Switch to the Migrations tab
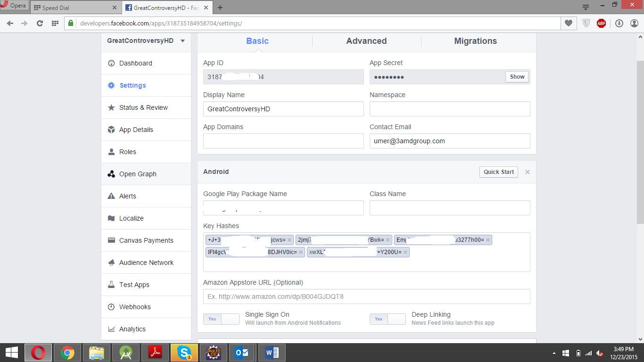644x362 pixels. click(475, 41)
